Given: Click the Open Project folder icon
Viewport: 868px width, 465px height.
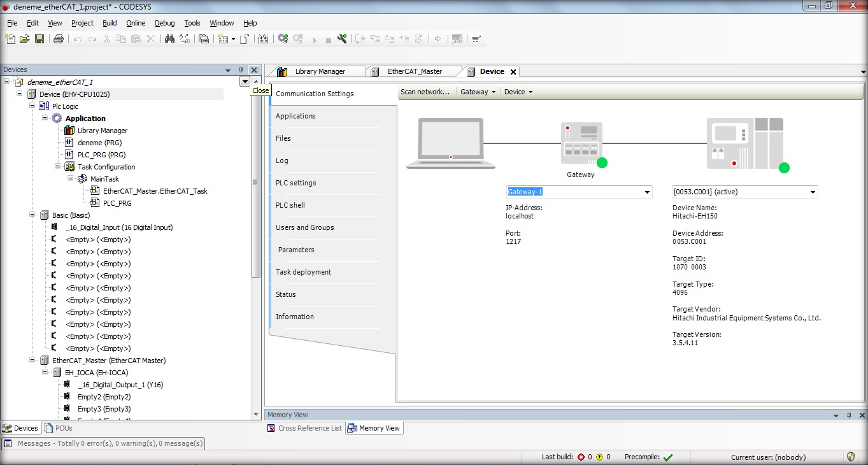Looking at the screenshot, I should [x=25, y=39].
